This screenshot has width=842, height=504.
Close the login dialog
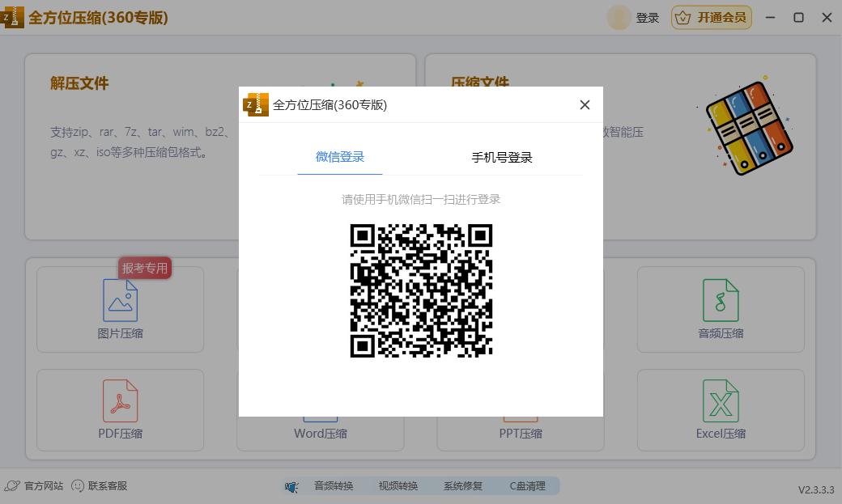coord(585,104)
